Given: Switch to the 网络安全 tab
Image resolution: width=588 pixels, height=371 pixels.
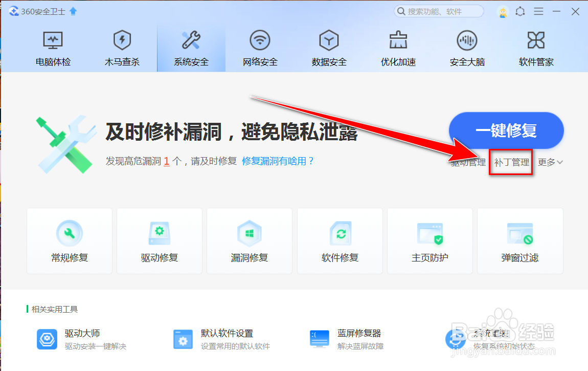Looking at the screenshot, I should 260,48.
